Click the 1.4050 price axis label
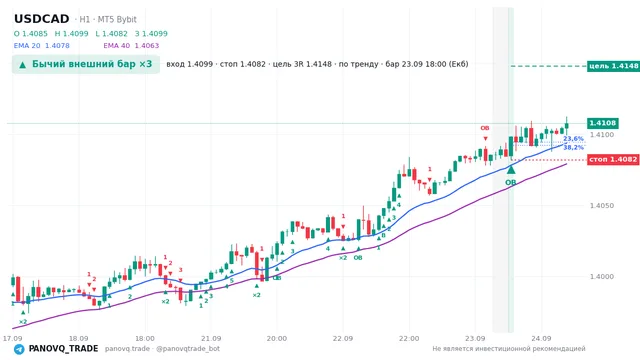Viewport: 640px width, 360px height. (602, 205)
